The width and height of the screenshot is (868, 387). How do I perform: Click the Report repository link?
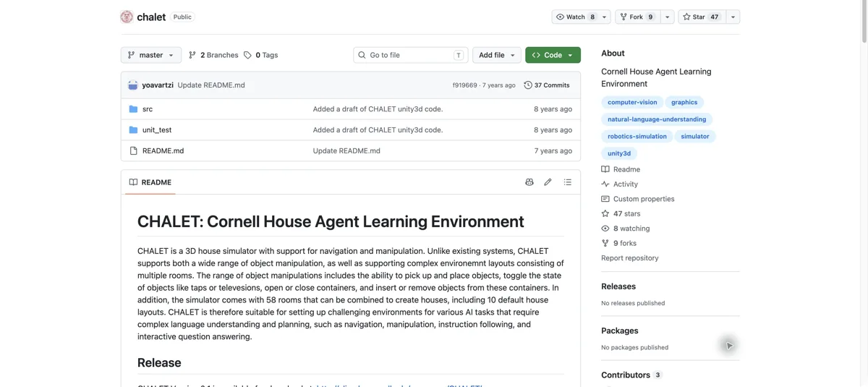coord(630,258)
